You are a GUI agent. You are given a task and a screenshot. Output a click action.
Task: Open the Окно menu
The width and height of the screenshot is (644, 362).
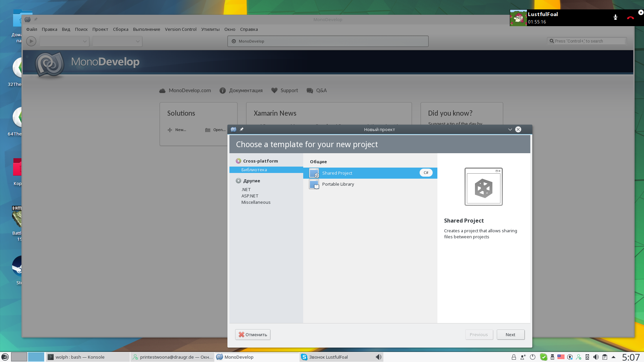pyautogui.click(x=230, y=29)
